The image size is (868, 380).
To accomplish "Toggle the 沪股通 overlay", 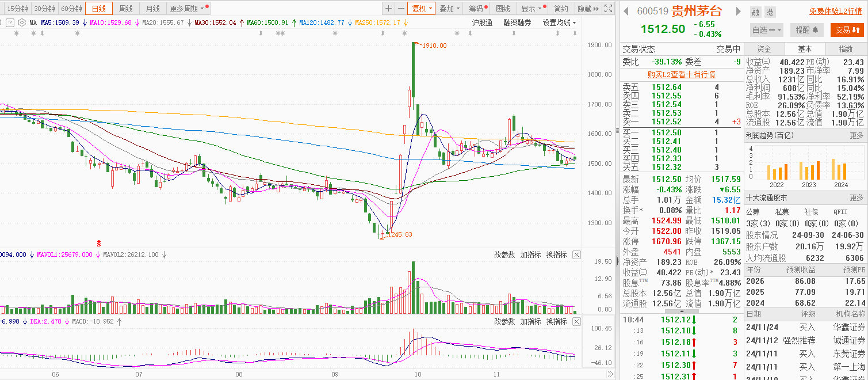I will [482, 22].
